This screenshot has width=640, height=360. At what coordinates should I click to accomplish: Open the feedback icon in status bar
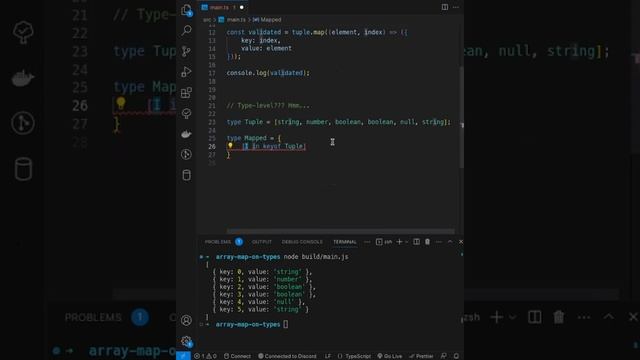tap(444, 356)
